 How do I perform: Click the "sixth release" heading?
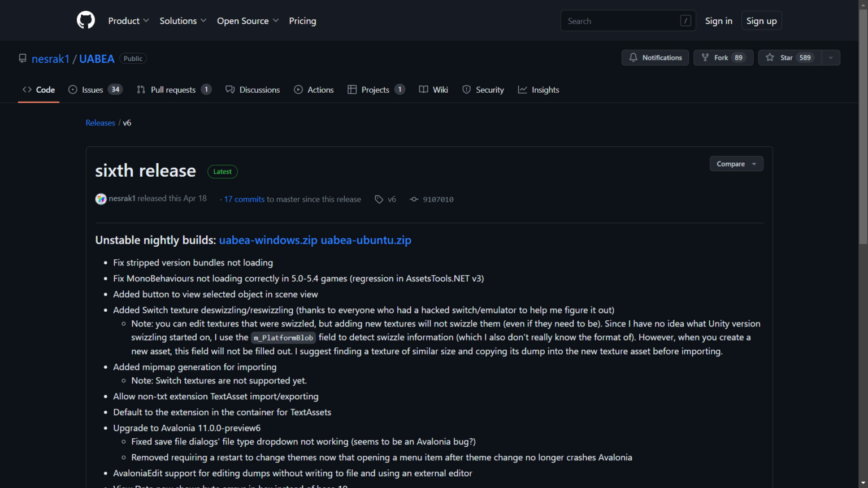pyautogui.click(x=145, y=171)
